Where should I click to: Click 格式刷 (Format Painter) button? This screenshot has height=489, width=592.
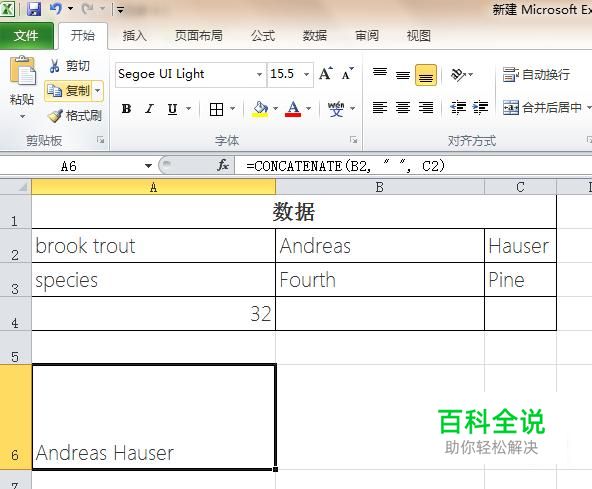click(x=75, y=116)
